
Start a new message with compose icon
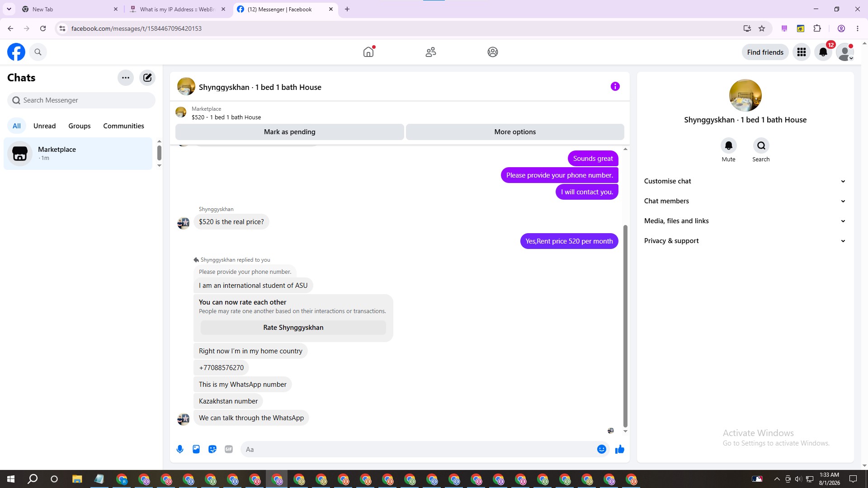[147, 78]
